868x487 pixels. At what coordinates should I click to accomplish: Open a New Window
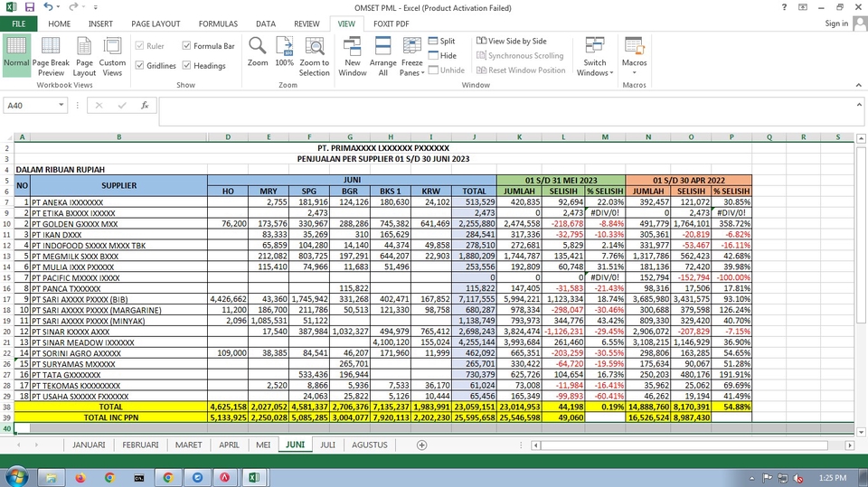click(353, 56)
